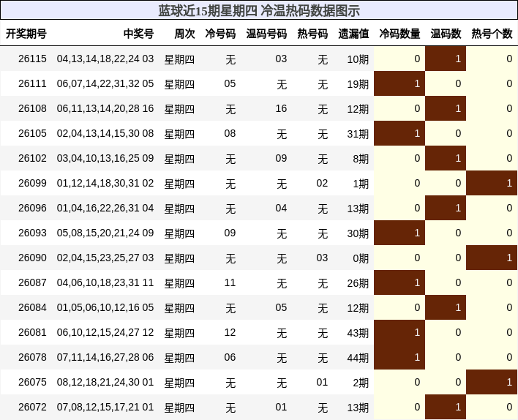Click hot number 01 in row 26075

[322, 382]
